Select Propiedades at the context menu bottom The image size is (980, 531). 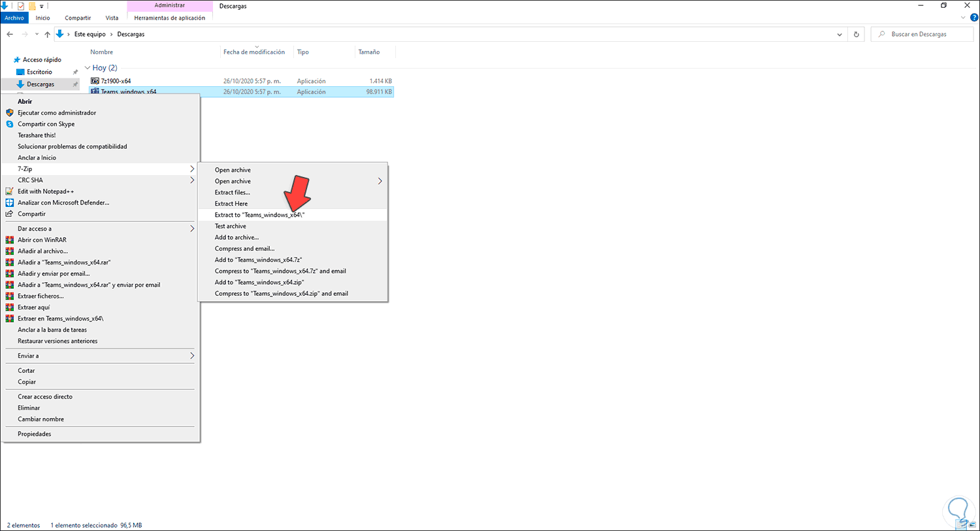click(35, 434)
